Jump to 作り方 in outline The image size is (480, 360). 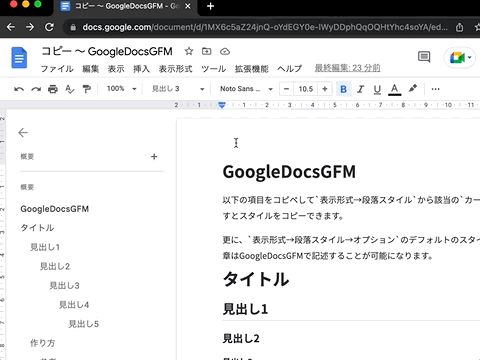pyautogui.click(x=42, y=343)
